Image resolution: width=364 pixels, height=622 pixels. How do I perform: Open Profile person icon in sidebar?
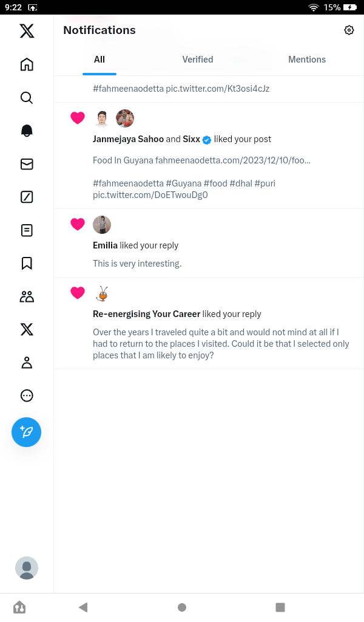coord(27,363)
